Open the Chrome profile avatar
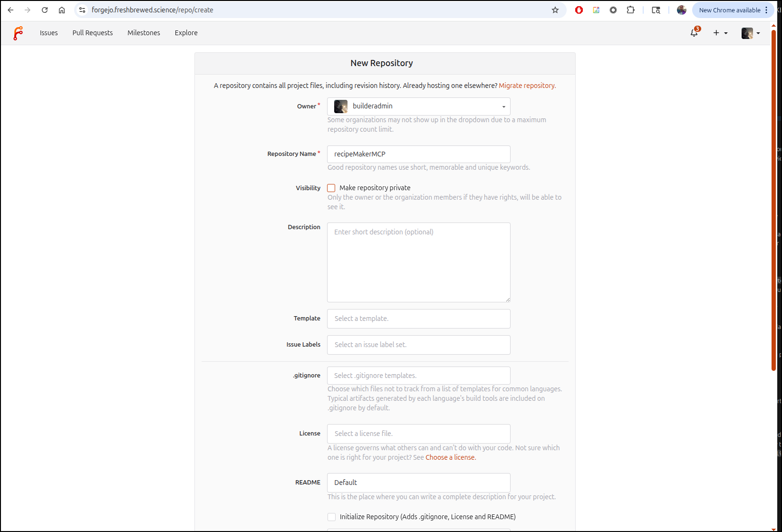Viewport: 782px width, 532px height. pyautogui.click(x=681, y=10)
